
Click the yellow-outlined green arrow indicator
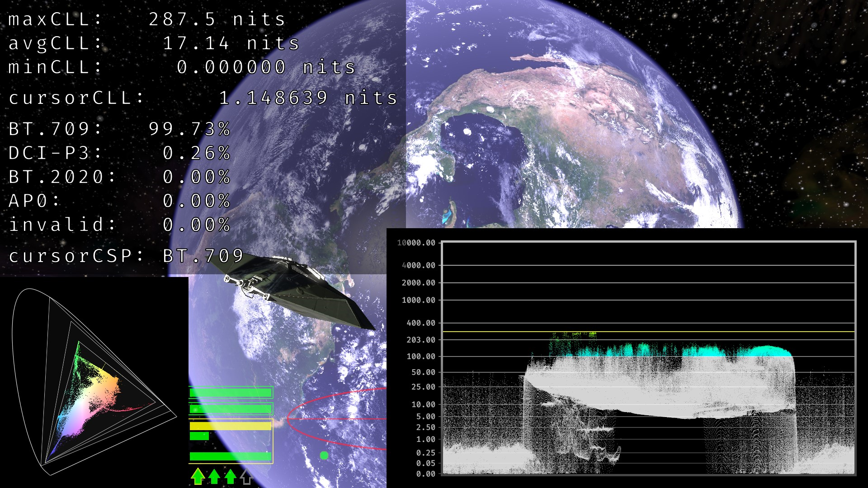coord(198,476)
